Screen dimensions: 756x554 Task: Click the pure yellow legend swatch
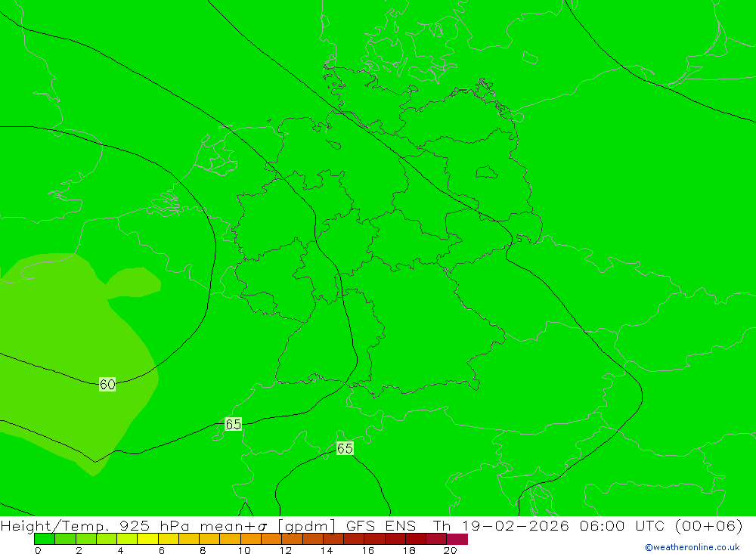(x=147, y=539)
